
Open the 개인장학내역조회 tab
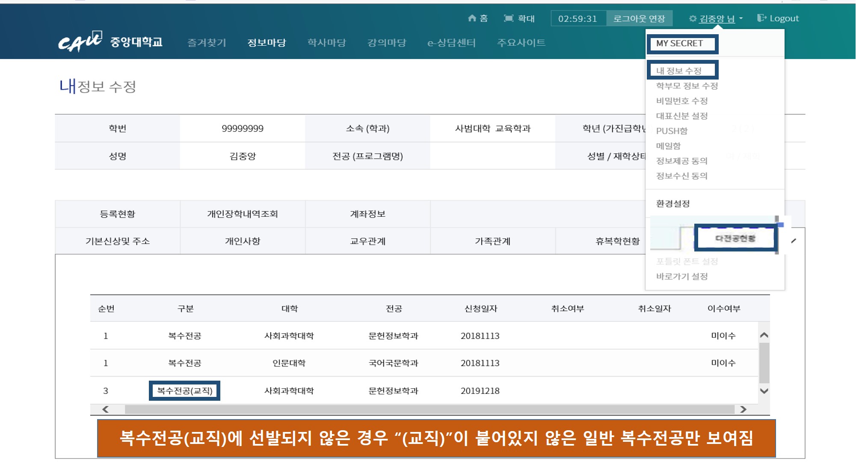(243, 214)
